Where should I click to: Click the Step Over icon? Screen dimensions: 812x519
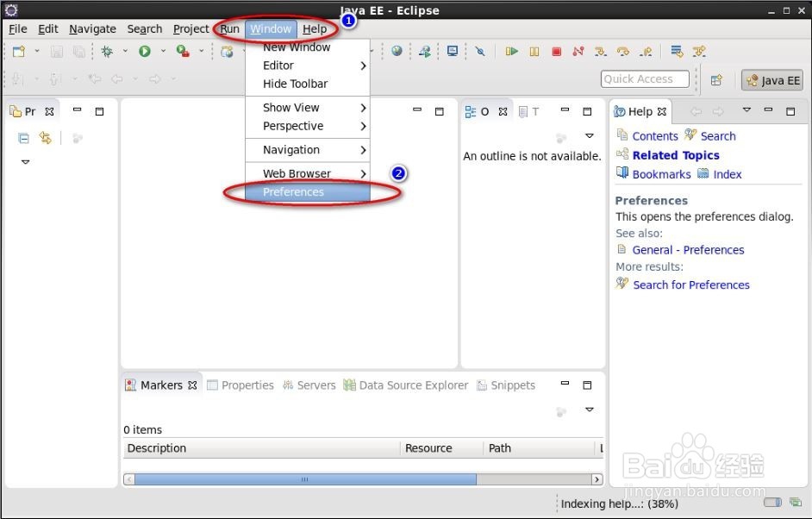623,51
